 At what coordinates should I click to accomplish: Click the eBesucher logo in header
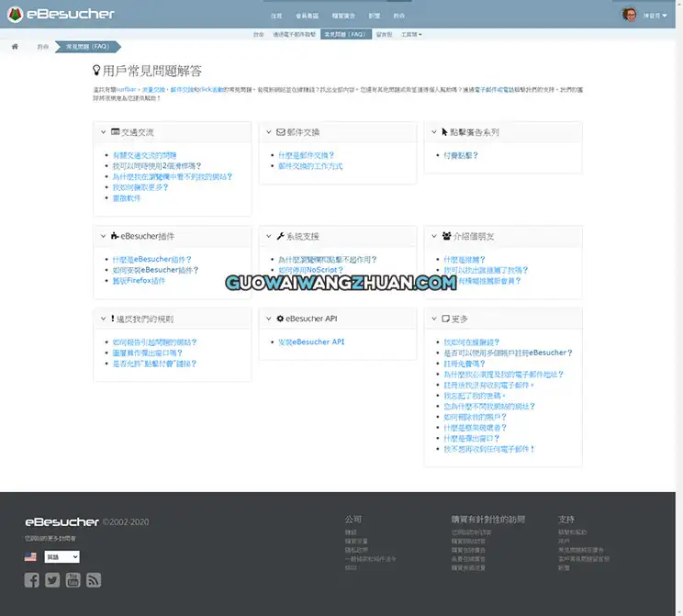(61, 15)
